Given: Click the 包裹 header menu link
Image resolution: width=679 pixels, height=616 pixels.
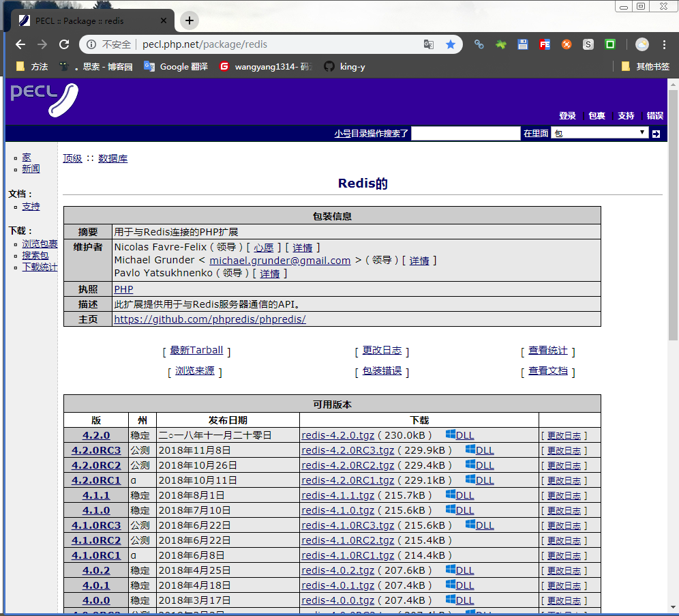Looking at the screenshot, I should [x=597, y=116].
